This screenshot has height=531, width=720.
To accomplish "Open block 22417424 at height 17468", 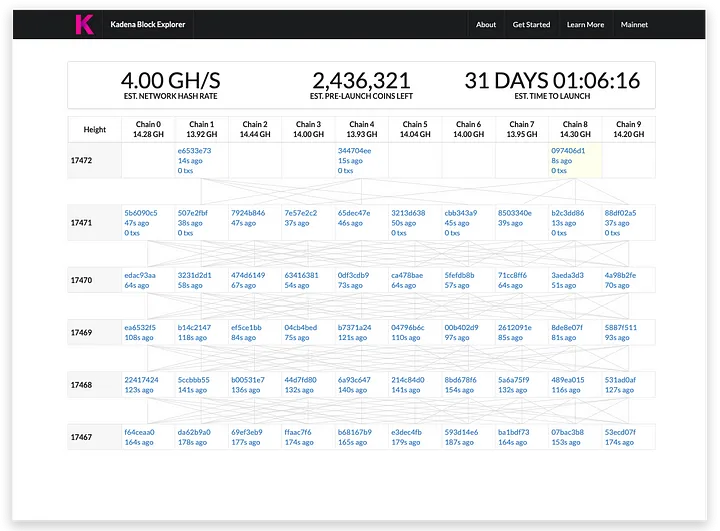I will pos(141,380).
